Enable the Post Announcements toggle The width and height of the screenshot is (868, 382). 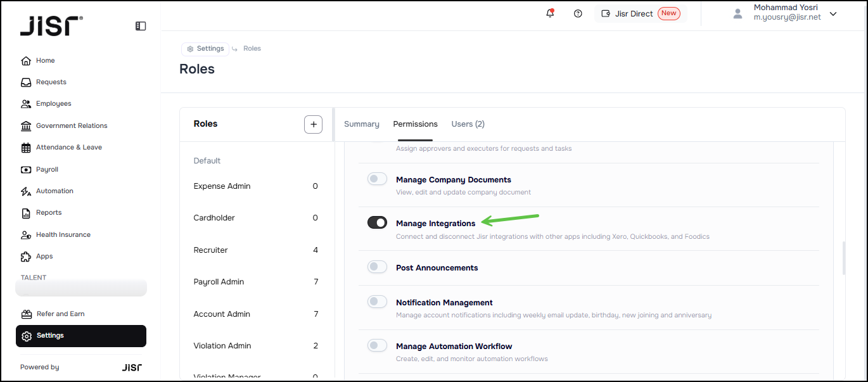pos(377,267)
